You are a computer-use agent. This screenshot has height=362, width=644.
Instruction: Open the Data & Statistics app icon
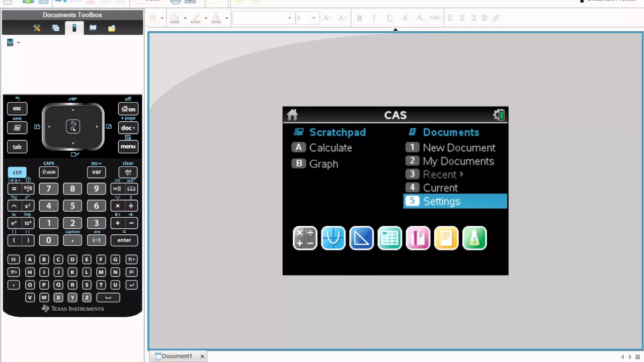(418, 238)
